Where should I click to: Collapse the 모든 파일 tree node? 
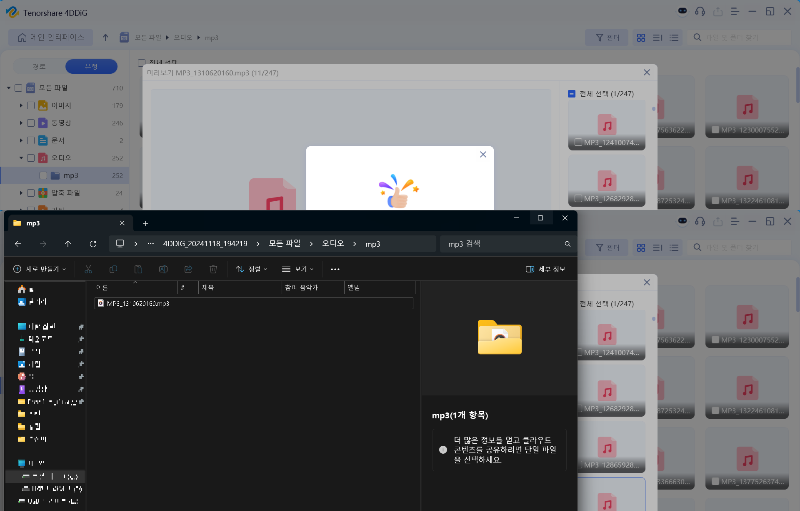click(x=9, y=88)
